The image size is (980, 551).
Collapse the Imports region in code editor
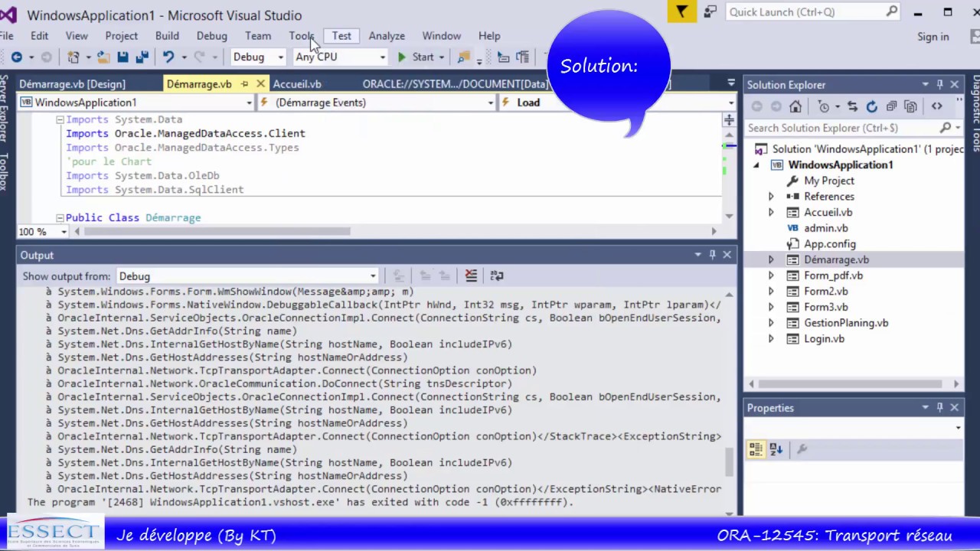(60, 119)
